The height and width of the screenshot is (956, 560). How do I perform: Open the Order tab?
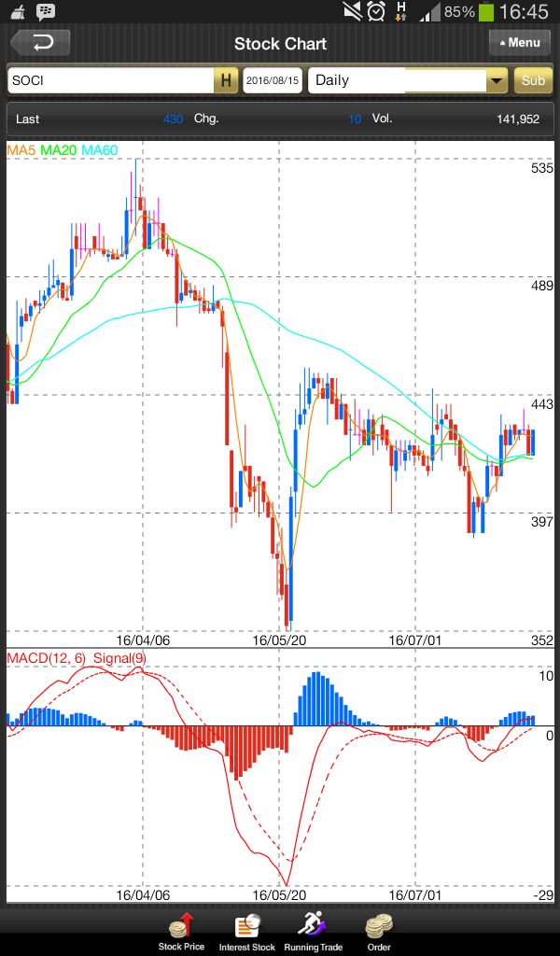(x=378, y=933)
